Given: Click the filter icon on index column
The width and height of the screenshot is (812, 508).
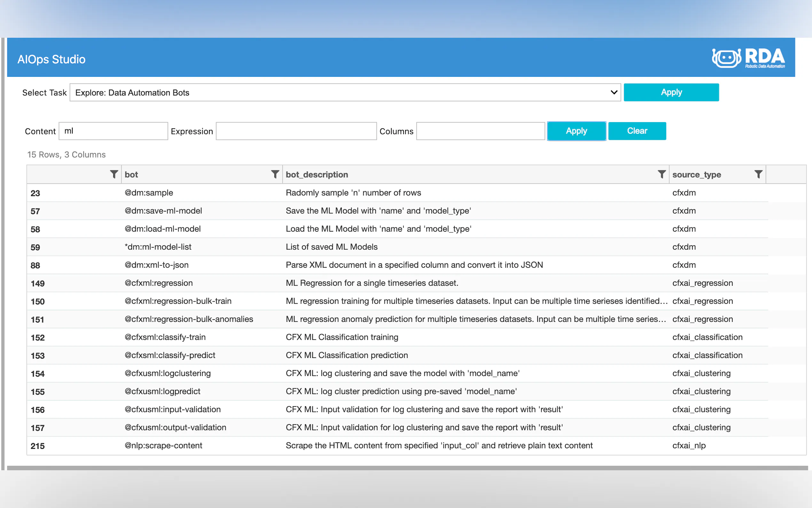Looking at the screenshot, I should [114, 174].
